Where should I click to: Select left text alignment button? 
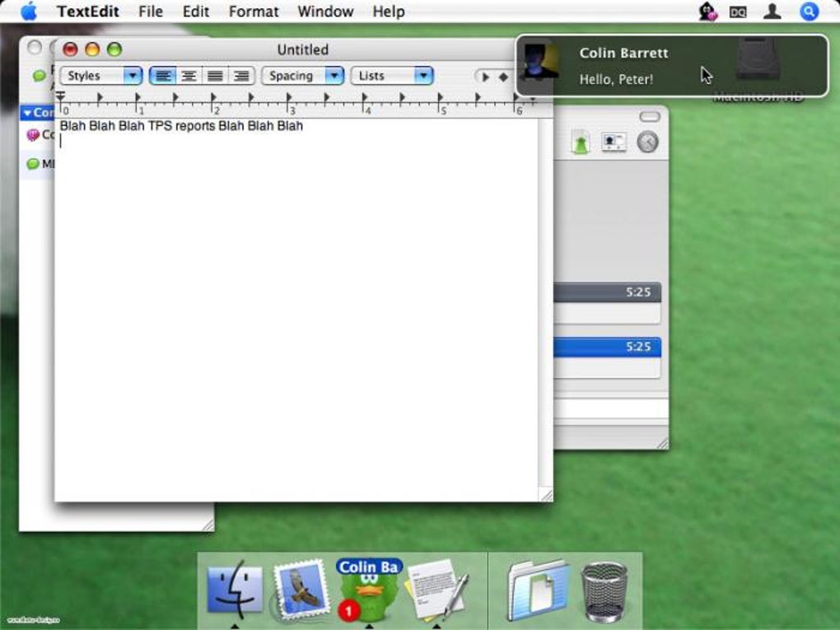click(x=163, y=76)
